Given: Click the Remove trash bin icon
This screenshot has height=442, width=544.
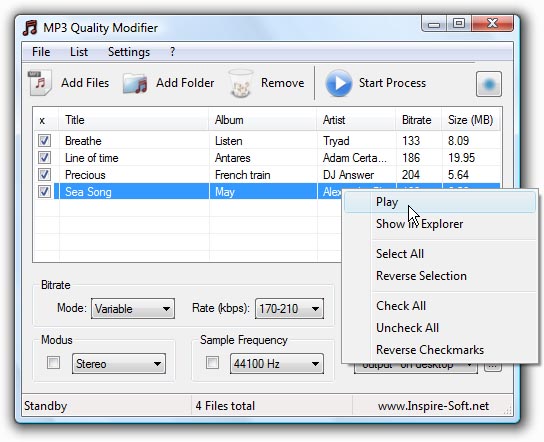Looking at the screenshot, I should [x=240, y=83].
